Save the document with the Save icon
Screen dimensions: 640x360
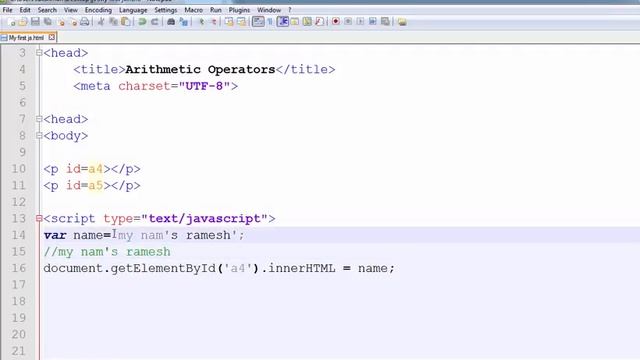coord(35,22)
